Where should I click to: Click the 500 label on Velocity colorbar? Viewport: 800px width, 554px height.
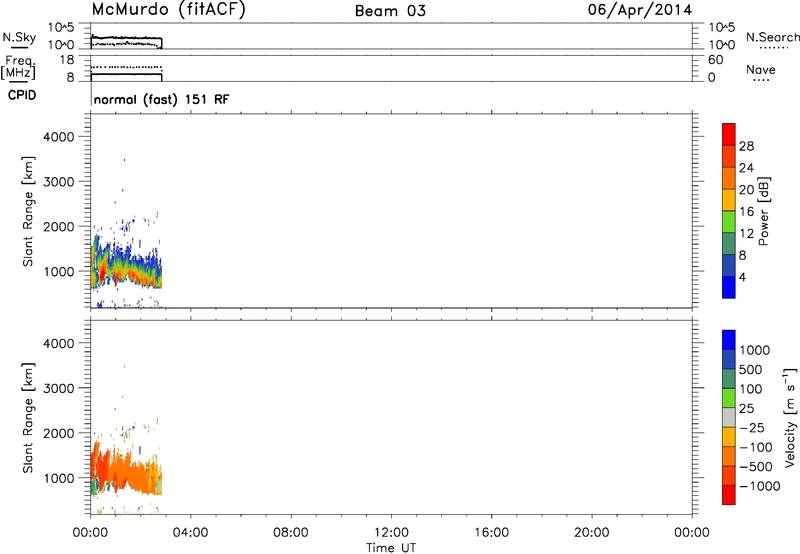750,369
